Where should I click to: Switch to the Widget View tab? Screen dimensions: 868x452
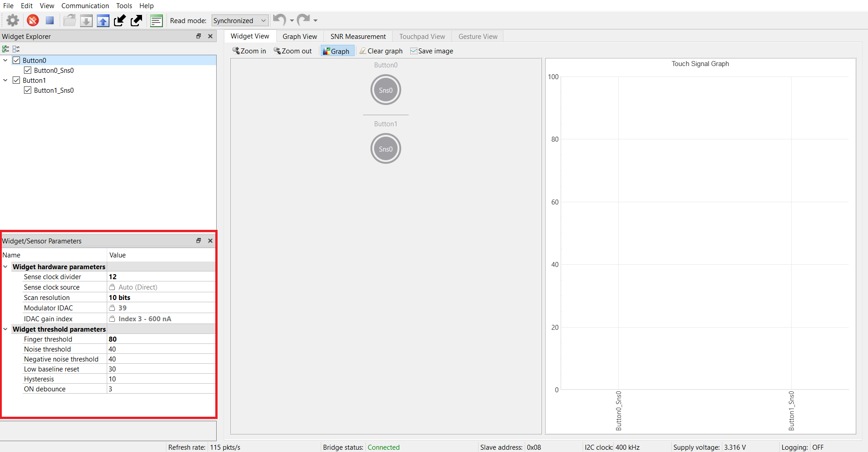pos(250,36)
